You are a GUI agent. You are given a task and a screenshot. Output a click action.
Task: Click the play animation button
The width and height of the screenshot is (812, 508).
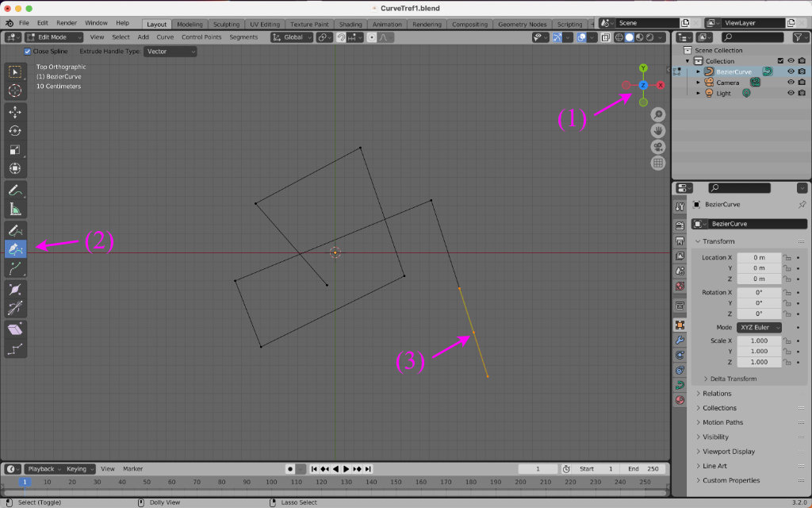pos(347,469)
